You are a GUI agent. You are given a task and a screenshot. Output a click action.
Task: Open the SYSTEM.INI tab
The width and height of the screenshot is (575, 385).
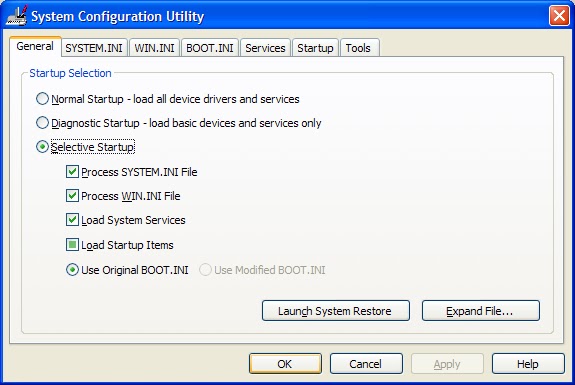pyautogui.click(x=94, y=48)
